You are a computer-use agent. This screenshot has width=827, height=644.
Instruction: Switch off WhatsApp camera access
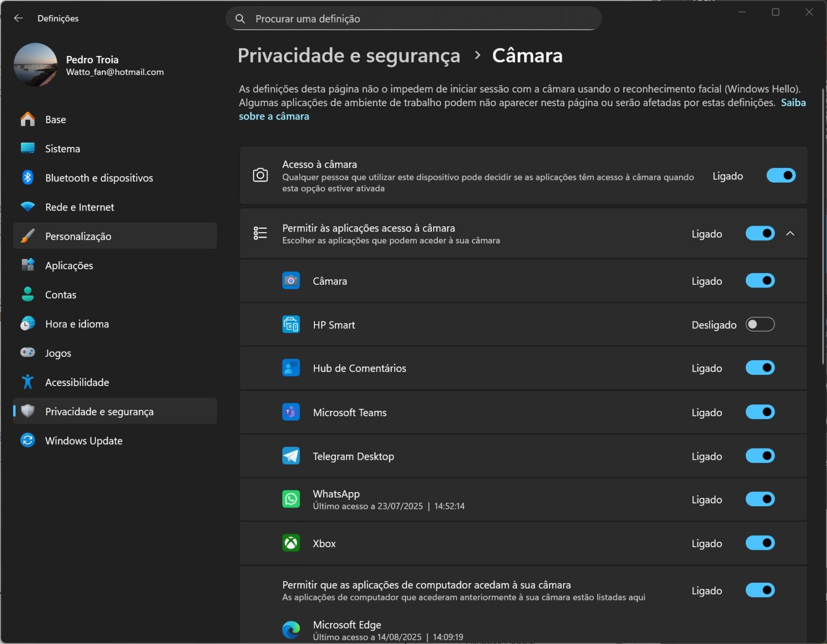pos(760,499)
